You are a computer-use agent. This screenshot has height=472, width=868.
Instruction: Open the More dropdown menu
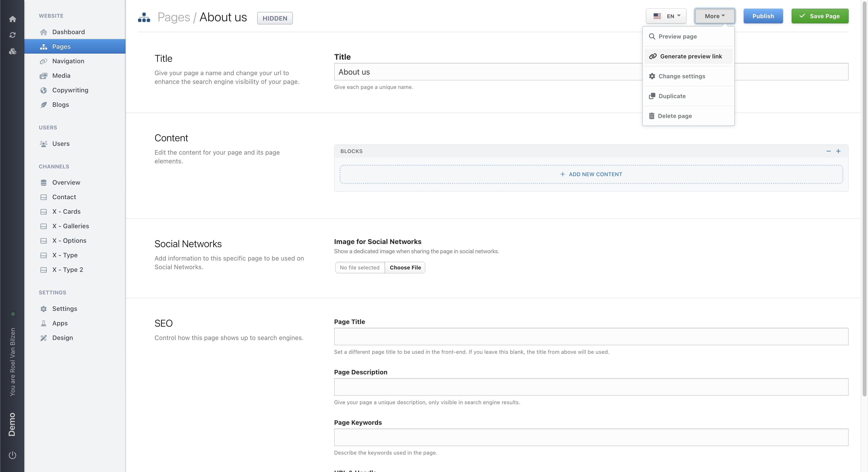tap(714, 16)
